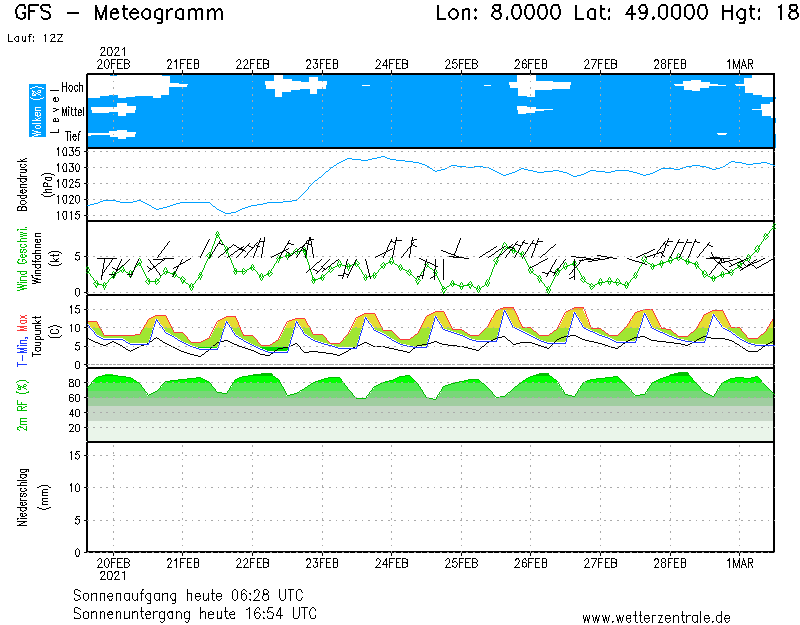This screenshot has height=625, width=800.
Task: Click the green Wind Geschwi. label
Action: tap(21, 256)
